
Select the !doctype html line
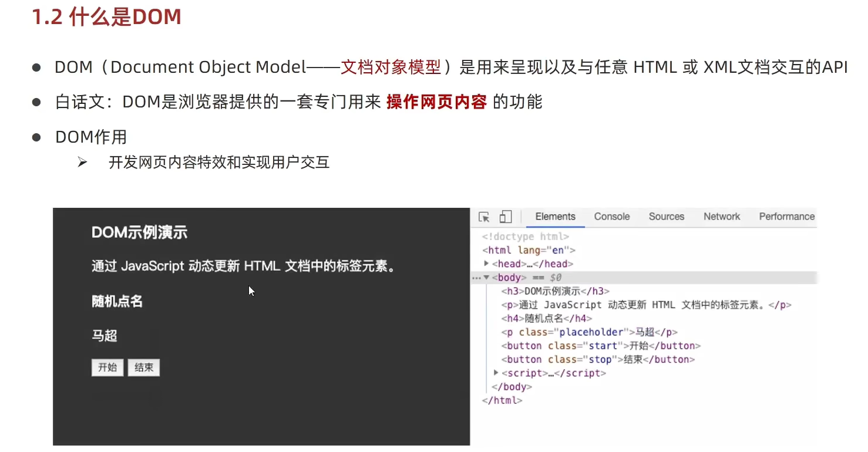pos(525,237)
